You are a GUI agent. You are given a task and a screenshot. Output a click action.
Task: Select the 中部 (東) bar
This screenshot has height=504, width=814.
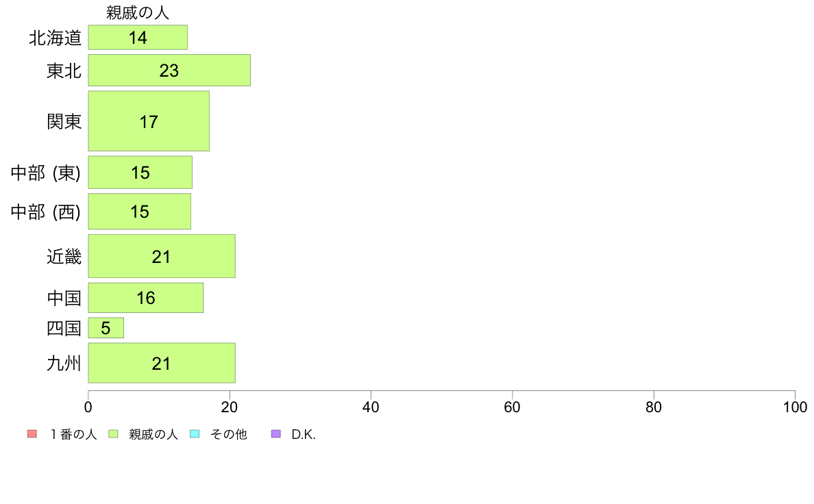pos(140,173)
